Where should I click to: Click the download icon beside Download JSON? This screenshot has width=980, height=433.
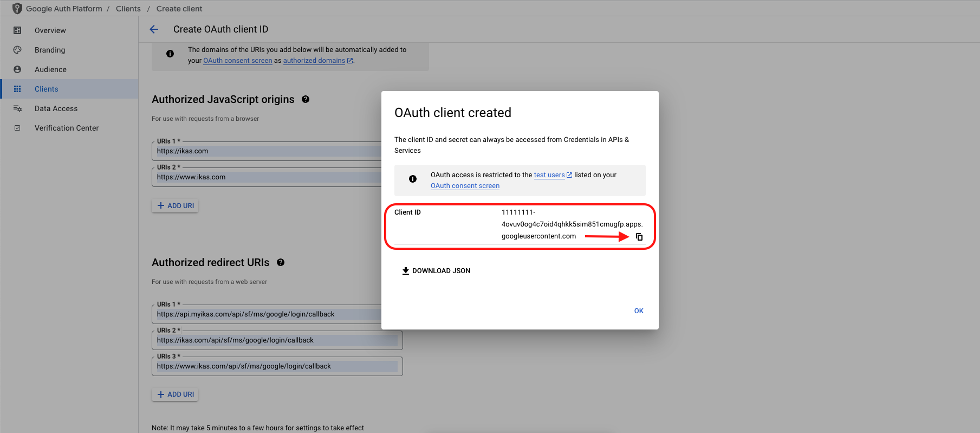pos(405,271)
